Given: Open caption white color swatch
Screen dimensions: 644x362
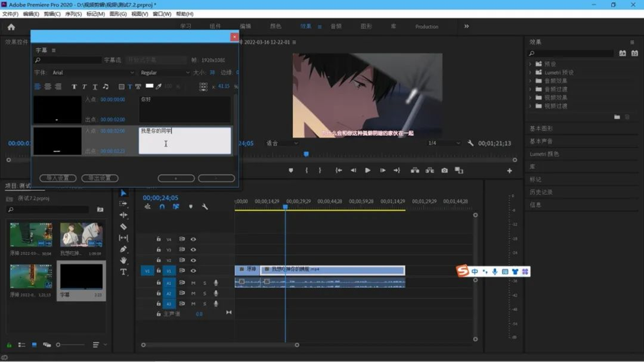Looking at the screenshot, I should 149,86.
